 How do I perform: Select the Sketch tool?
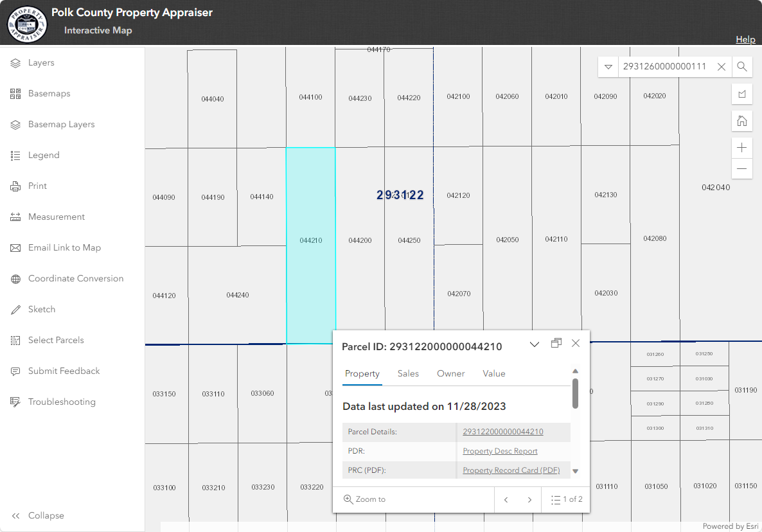41,309
